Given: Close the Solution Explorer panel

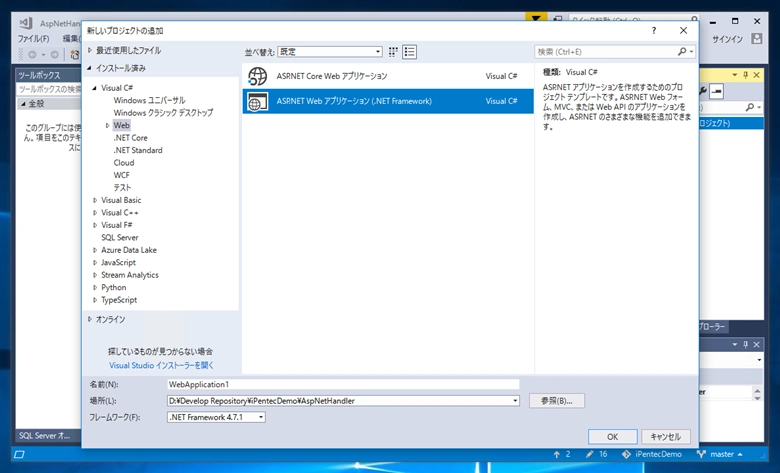Looking at the screenshot, I should (757, 75).
